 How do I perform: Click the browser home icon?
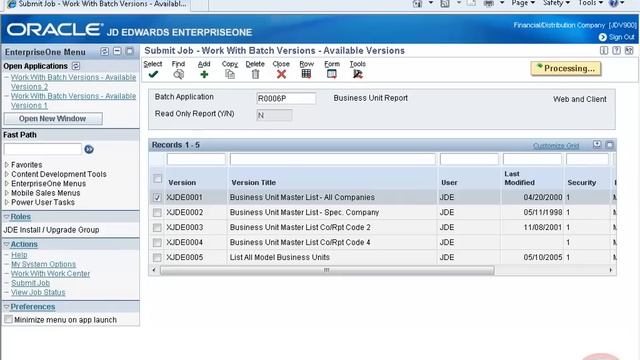point(417,3)
